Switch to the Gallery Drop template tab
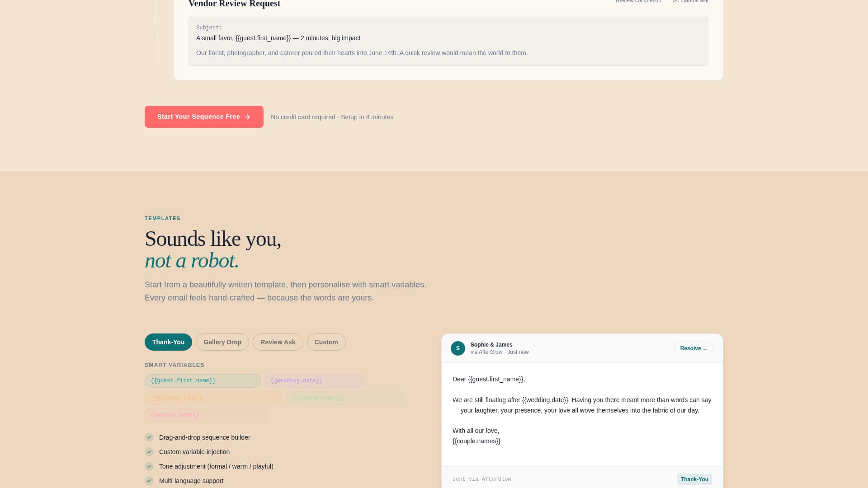 [222, 342]
